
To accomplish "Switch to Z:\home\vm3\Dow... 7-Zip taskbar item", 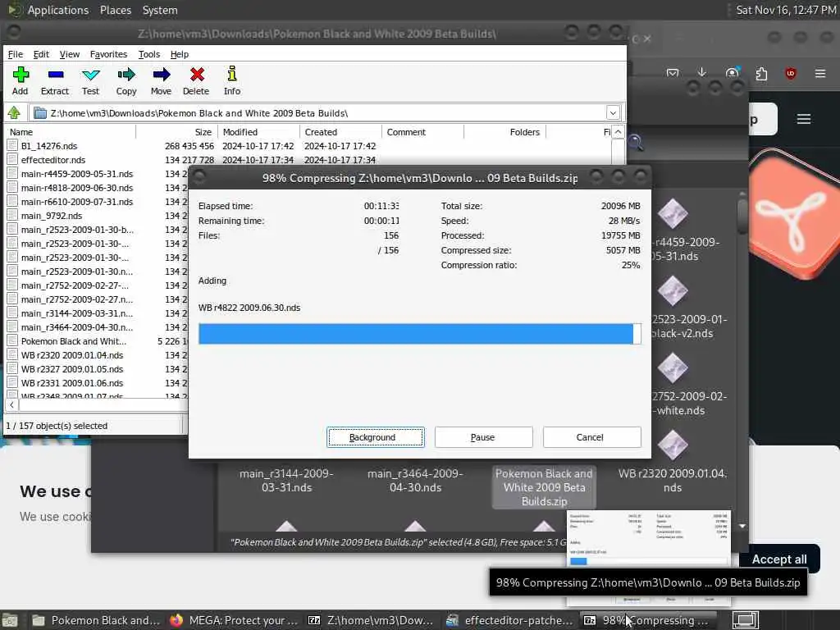I will 371,620.
